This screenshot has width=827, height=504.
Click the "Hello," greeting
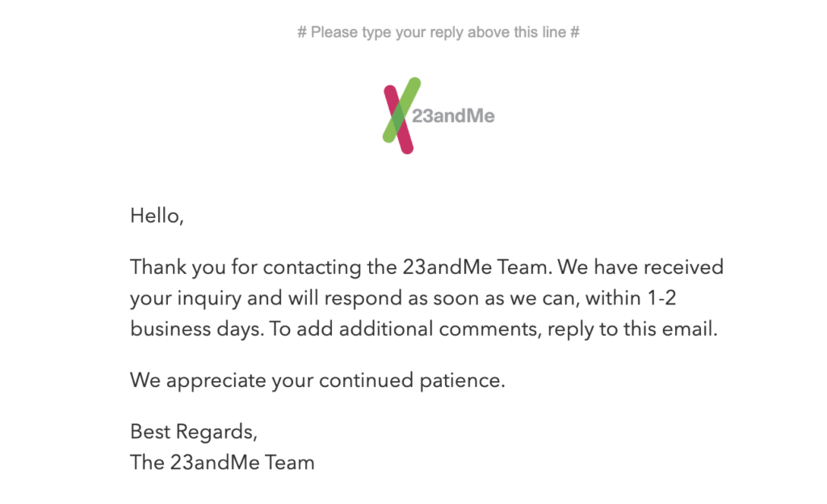[x=157, y=216]
